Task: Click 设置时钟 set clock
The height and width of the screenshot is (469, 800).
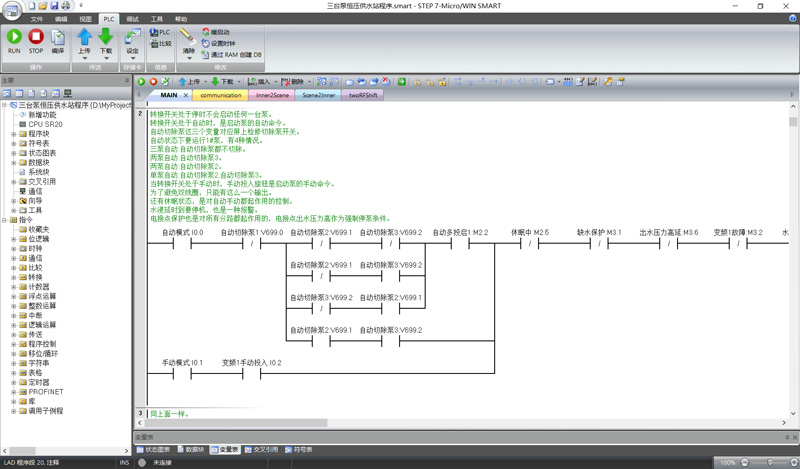Action: pos(218,43)
